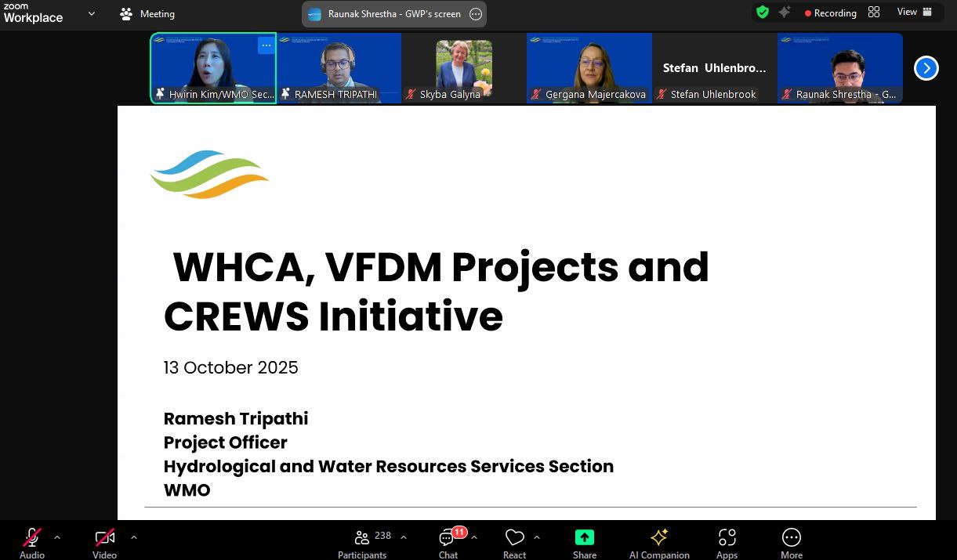
Task: Start sharing with the Share button
Action: pyautogui.click(x=584, y=543)
